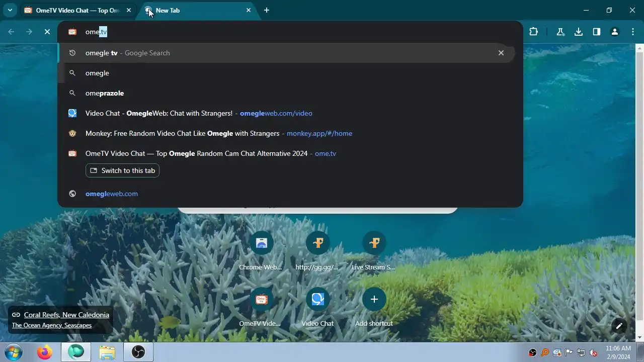
Task: Toggle the side panel icon
Action: pyautogui.click(x=597, y=32)
